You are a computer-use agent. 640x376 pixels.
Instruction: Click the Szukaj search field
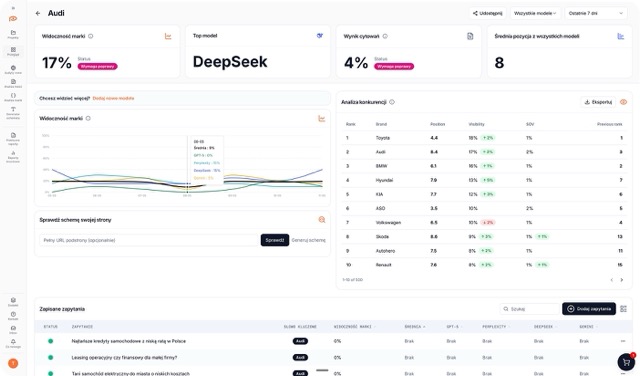point(530,309)
